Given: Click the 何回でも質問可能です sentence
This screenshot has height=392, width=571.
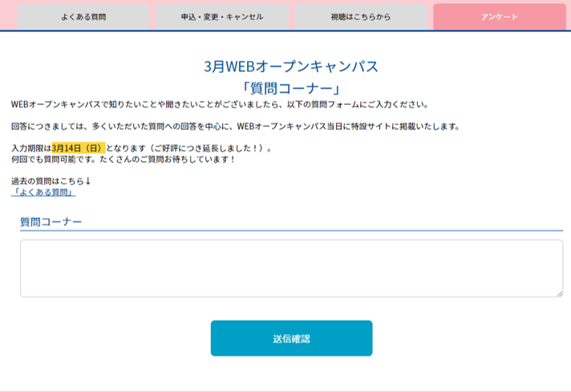Looking at the screenshot, I should (54, 160).
